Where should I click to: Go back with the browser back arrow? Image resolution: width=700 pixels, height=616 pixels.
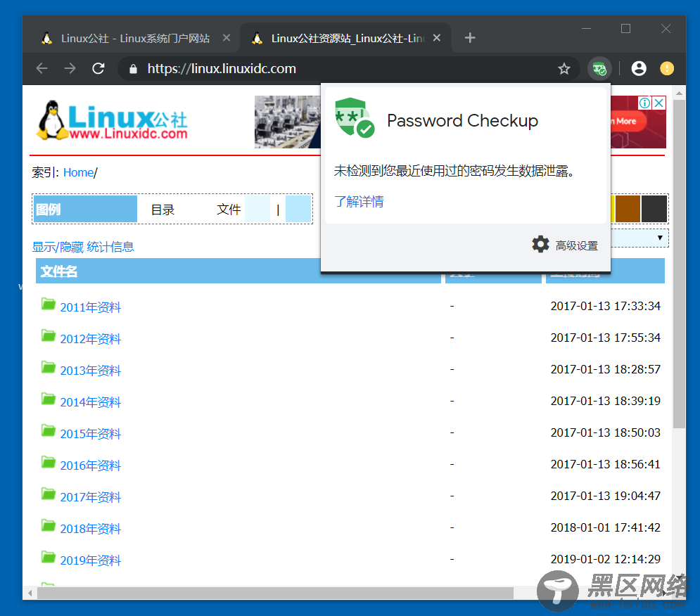click(42, 69)
